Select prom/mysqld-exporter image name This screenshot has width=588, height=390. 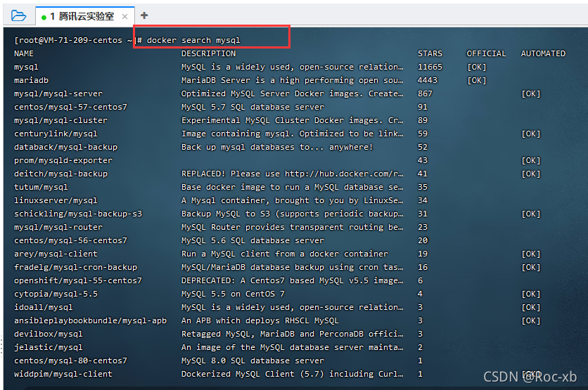[x=63, y=160]
